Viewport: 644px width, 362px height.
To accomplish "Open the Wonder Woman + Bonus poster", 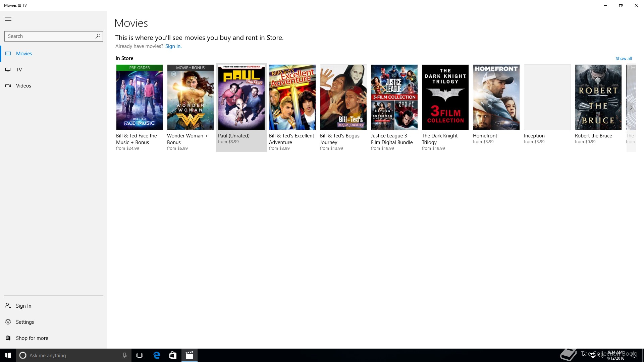I will pyautogui.click(x=191, y=97).
